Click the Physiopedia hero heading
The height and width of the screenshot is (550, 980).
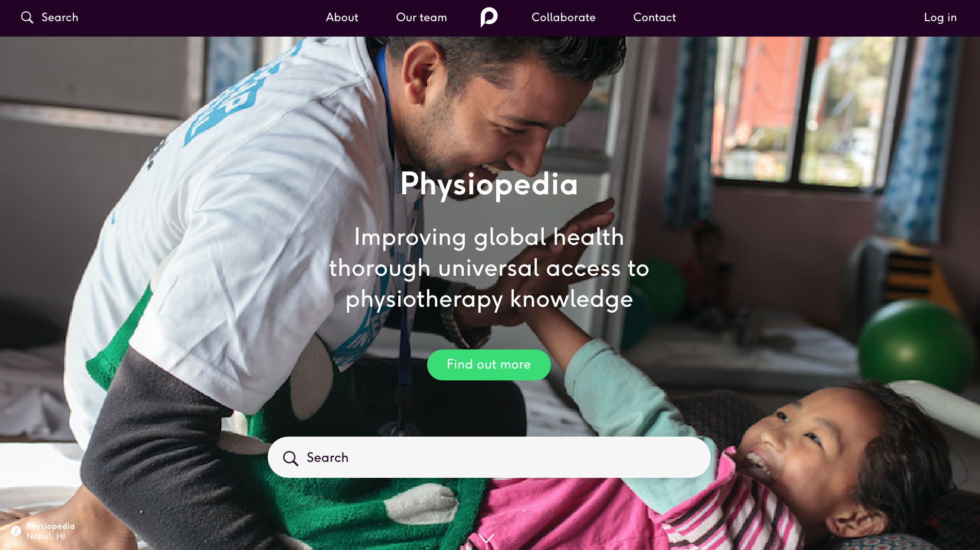pyautogui.click(x=489, y=184)
